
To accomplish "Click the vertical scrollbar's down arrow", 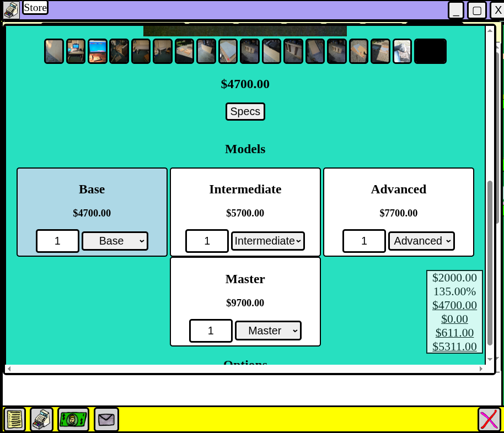I will (490, 359).
